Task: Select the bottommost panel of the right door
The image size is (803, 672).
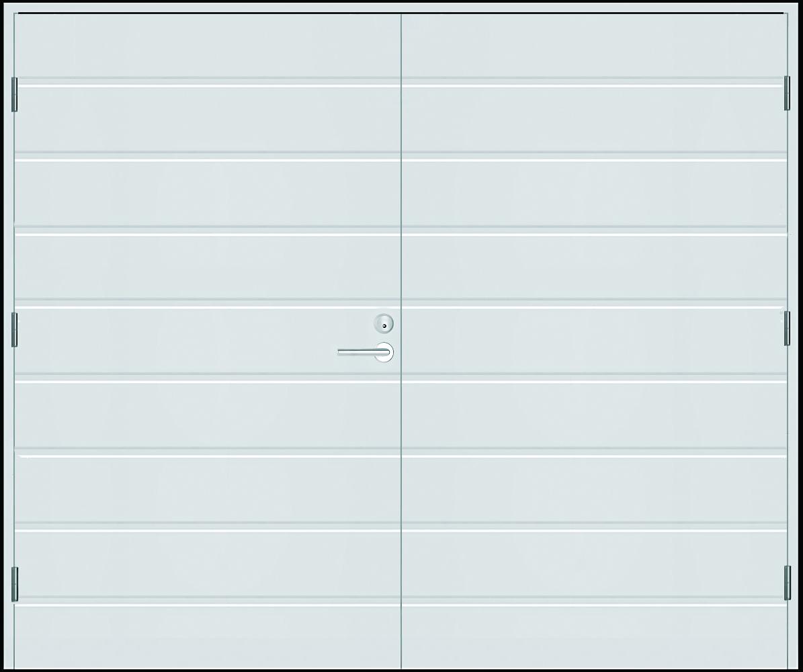Action: (594, 636)
